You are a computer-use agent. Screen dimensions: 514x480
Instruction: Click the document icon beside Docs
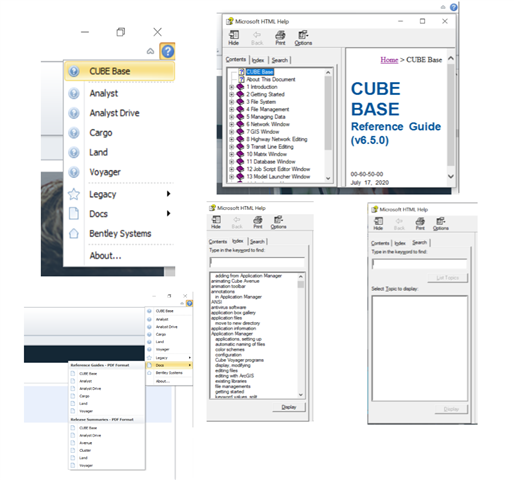(74, 213)
